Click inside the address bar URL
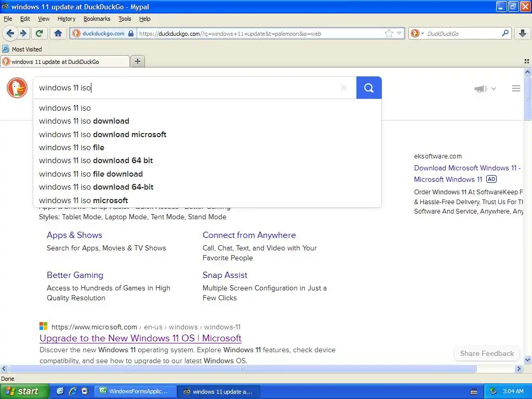 [x=260, y=34]
